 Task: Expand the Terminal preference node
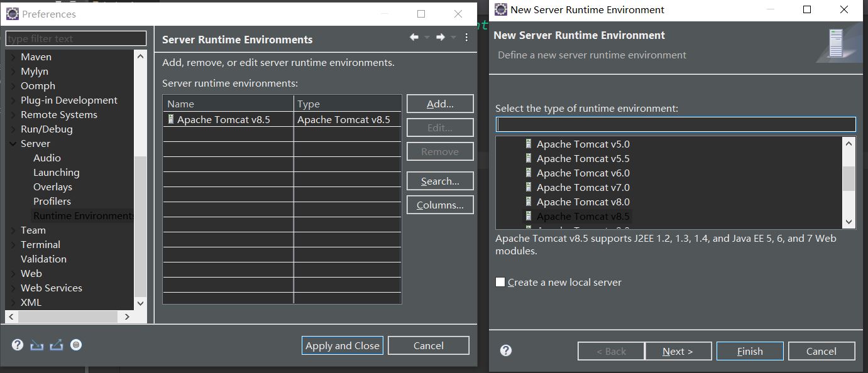pyautogui.click(x=14, y=245)
